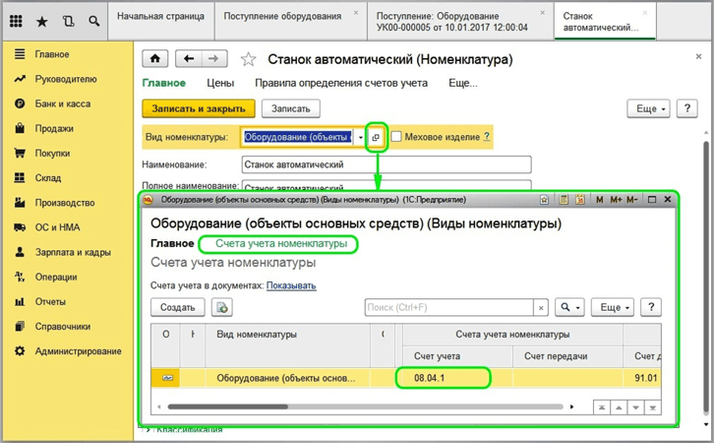The width and height of the screenshot is (714, 443).
Task: Click the Favorites star icon in top bar
Action: tap(44, 20)
